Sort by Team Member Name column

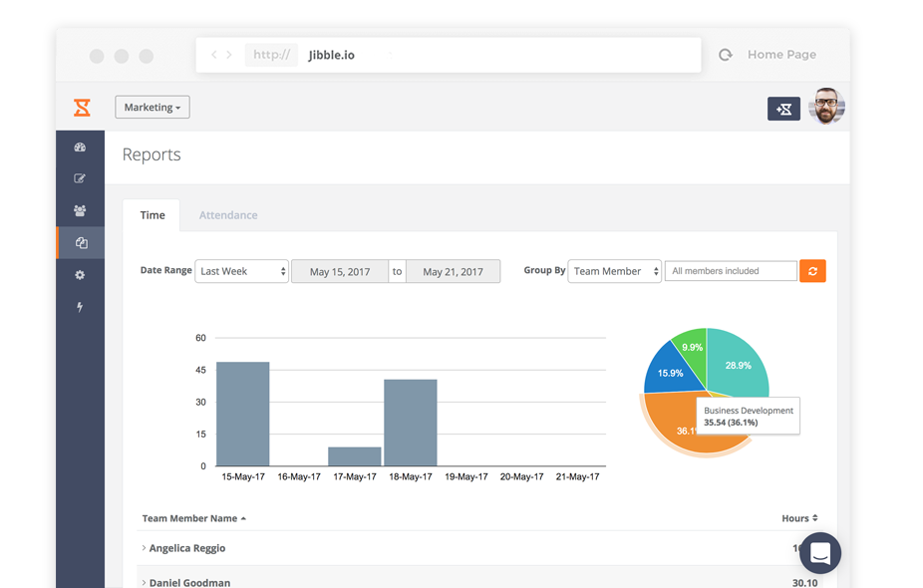coord(193,518)
